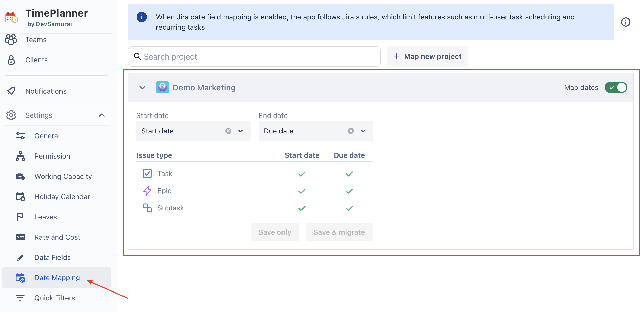Open the help info icon at top right

click(x=626, y=22)
